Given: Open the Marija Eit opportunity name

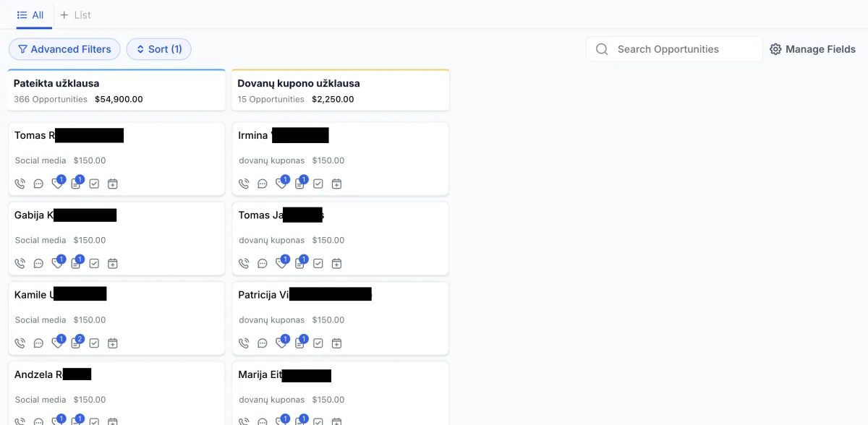Looking at the screenshot, I should click(x=284, y=374).
